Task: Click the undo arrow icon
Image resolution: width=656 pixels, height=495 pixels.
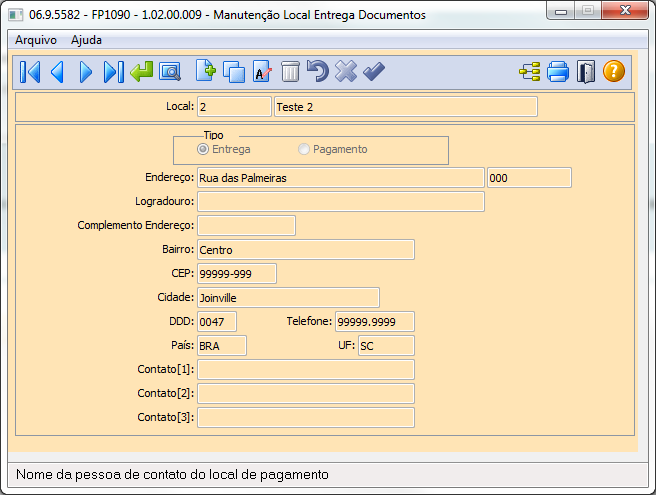Action: click(318, 70)
